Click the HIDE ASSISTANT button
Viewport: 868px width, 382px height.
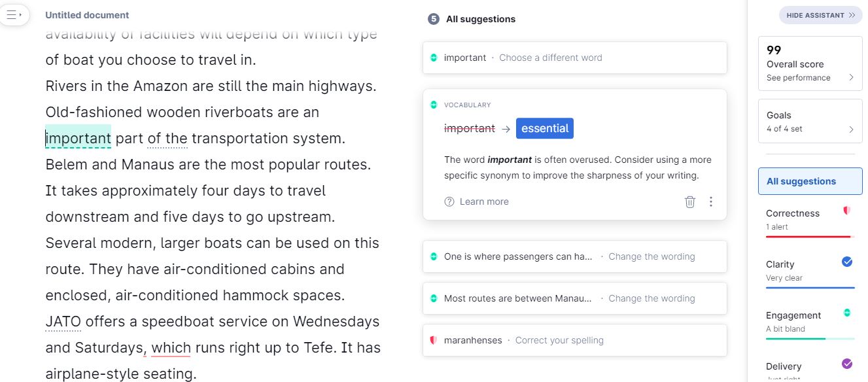pos(820,15)
